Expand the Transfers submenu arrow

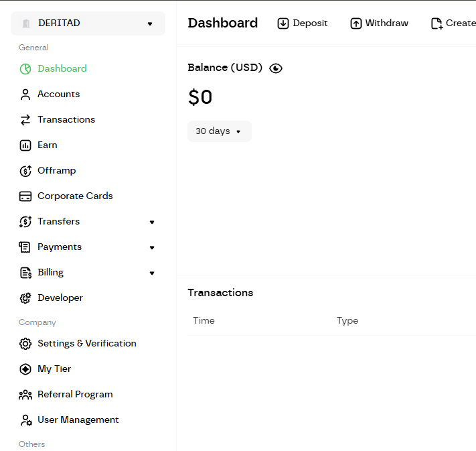[152, 222]
